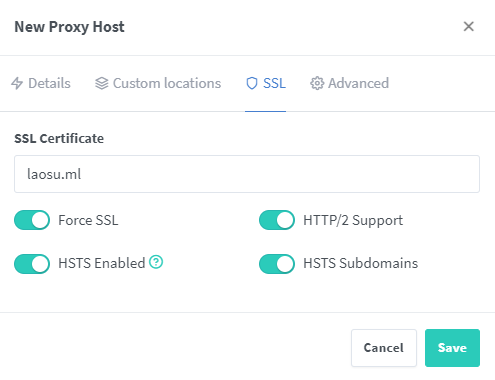Image resolution: width=495 pixels, height=380 pixels.
Task: Click the gear icon beside Advanced
Action: pyautogui.click(x=317, y=83)
